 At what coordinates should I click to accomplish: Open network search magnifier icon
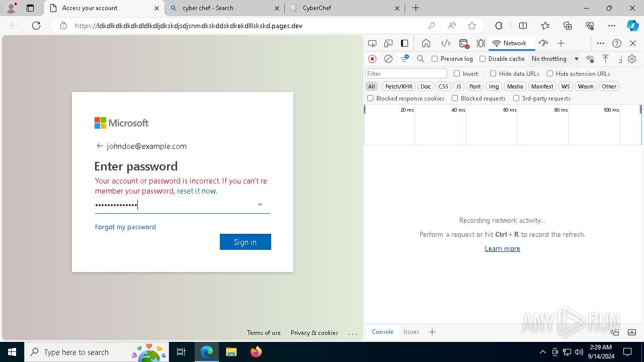coord(421,59)
